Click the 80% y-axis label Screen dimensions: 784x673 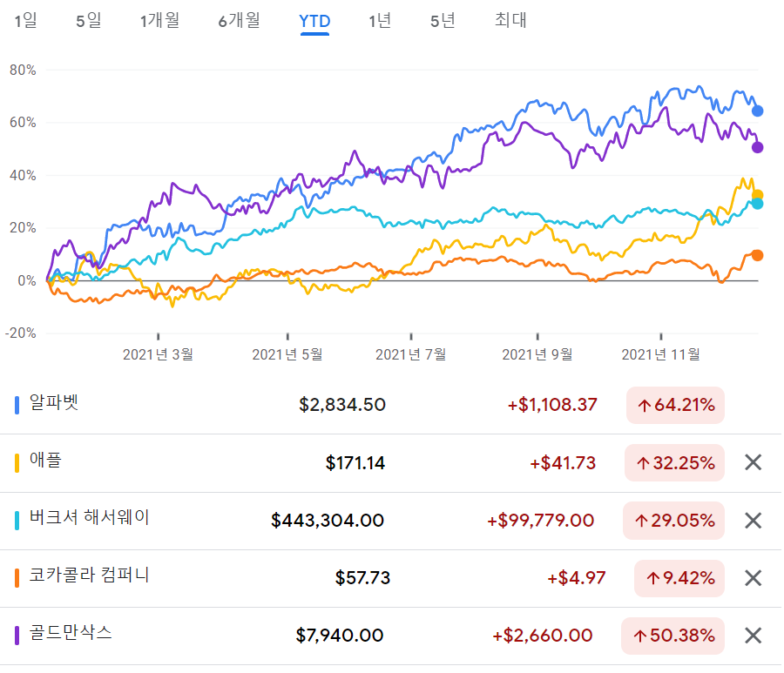click(23, 70)
